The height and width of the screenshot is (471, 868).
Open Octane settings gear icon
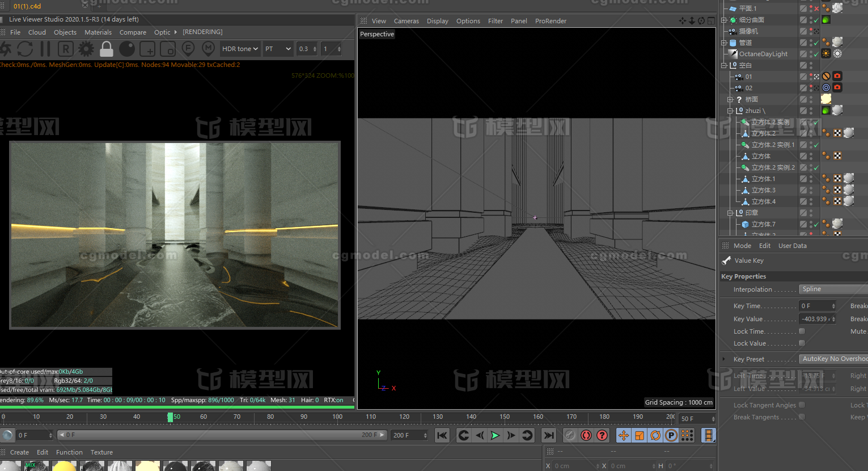point(86,49)
